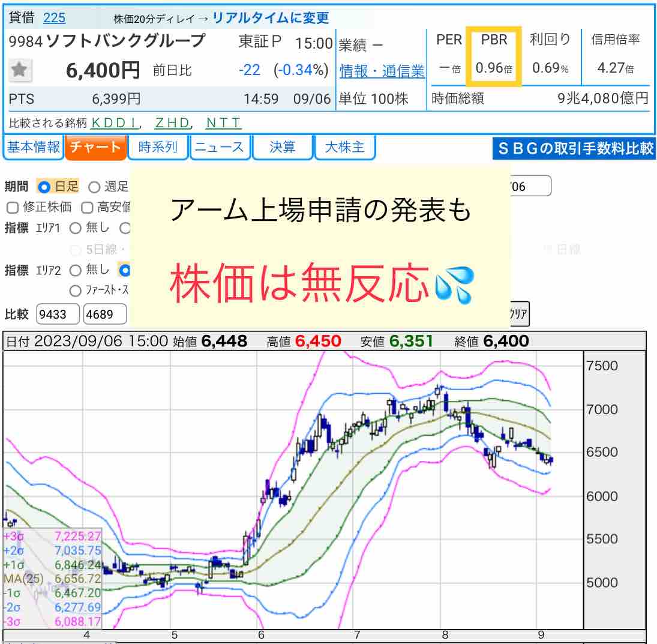This screenshot has width=657, height=644.
Task: Click the 単位 100株 text
Action: click(x=373, y=99)
